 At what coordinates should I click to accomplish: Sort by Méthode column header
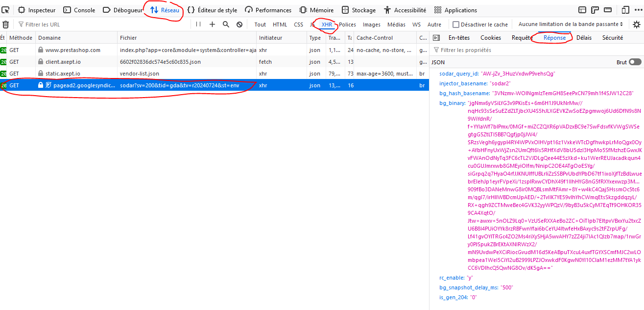[21, 38]
